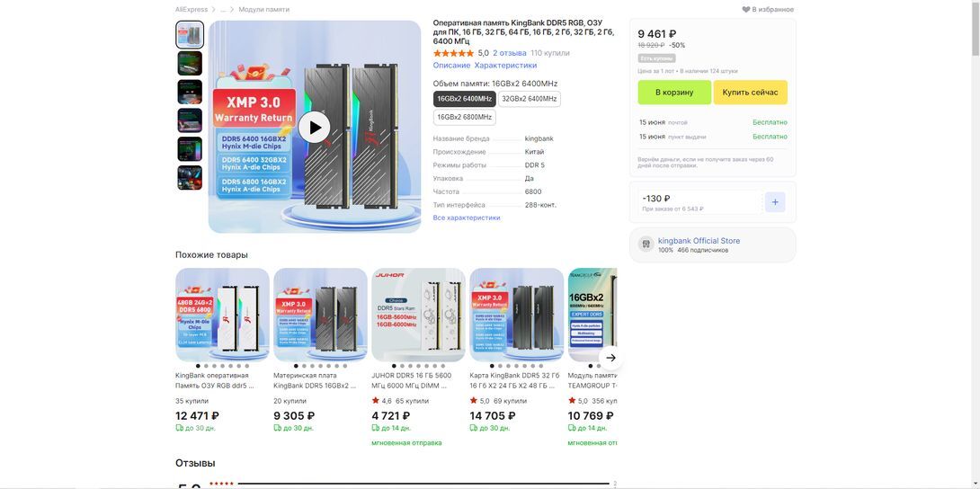
Task: Go to AliExpress breadcrumb home
Action: pos(191,10)
